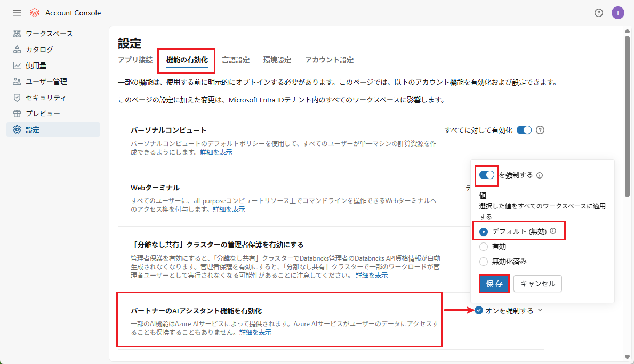Expand the オンを強制する dropdown chevron
This screenshot has width=634, height=364.
(x=540, y=310)
